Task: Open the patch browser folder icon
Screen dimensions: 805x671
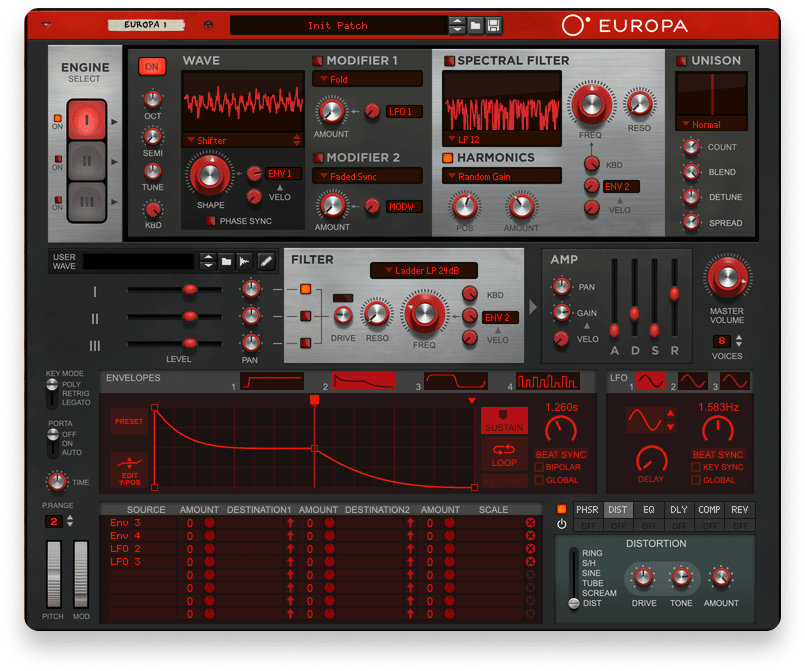Action: [x=475, y=25]
